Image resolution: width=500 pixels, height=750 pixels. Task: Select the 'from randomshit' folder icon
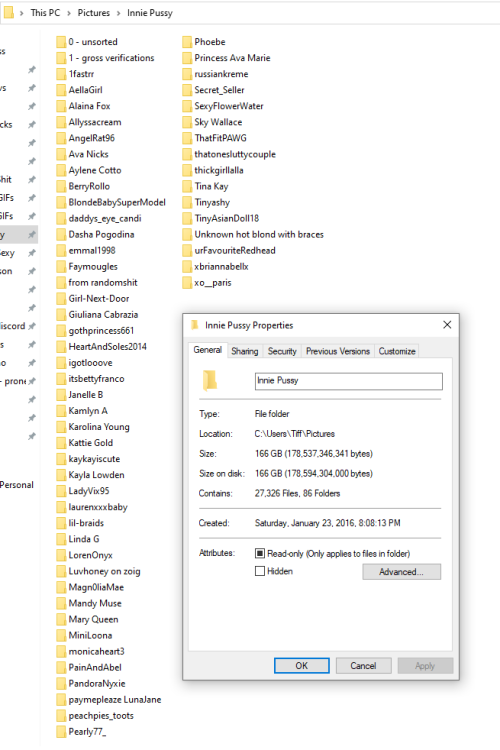point(61,283)
